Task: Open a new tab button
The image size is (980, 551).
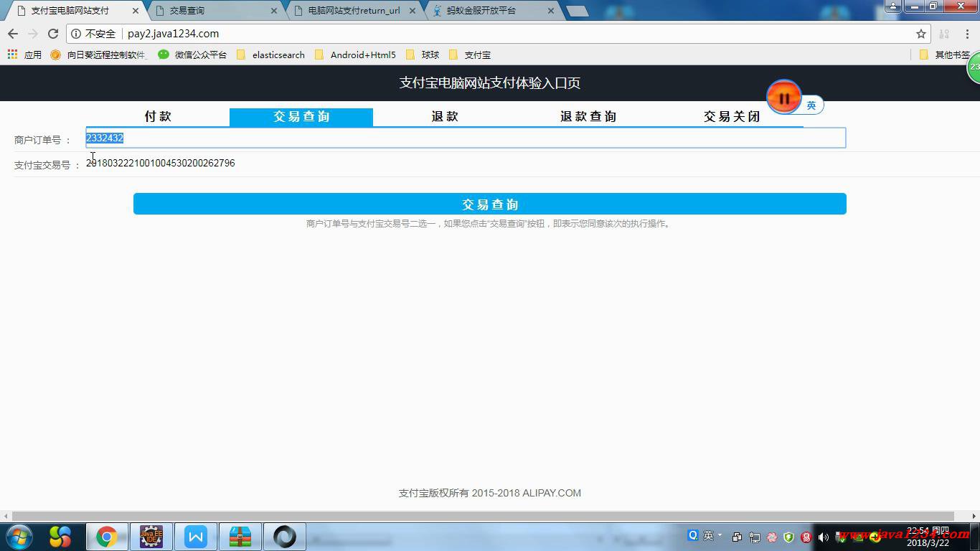Action: (x=578, y=11)
